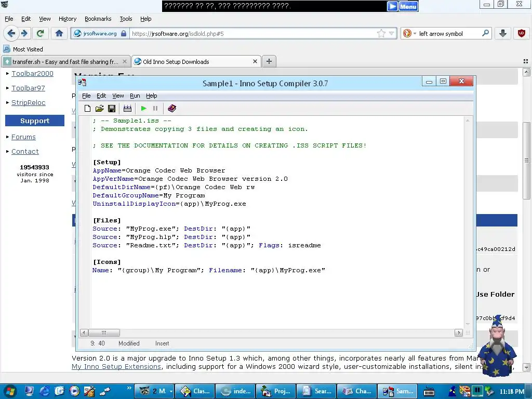Open My Inno Setup Extensions link
532x399 pixels.
point(116,367)
